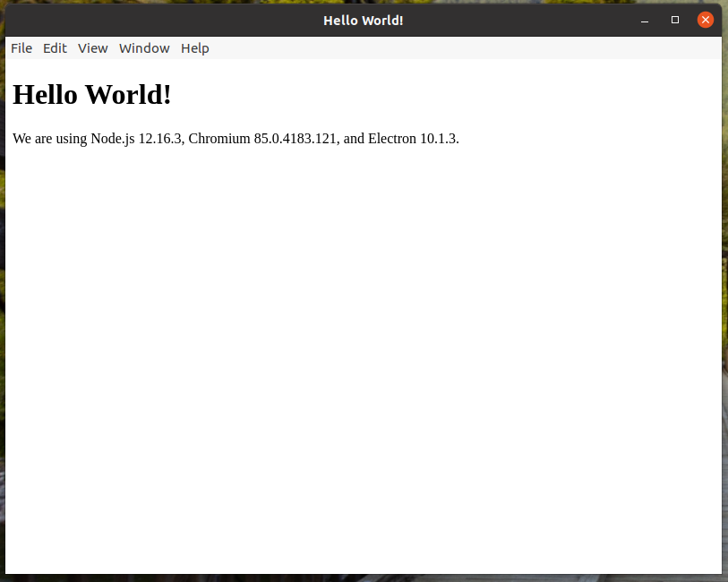Click the empty title bar area left of the title
Viewport: 728px width, 582px height.
161,20
